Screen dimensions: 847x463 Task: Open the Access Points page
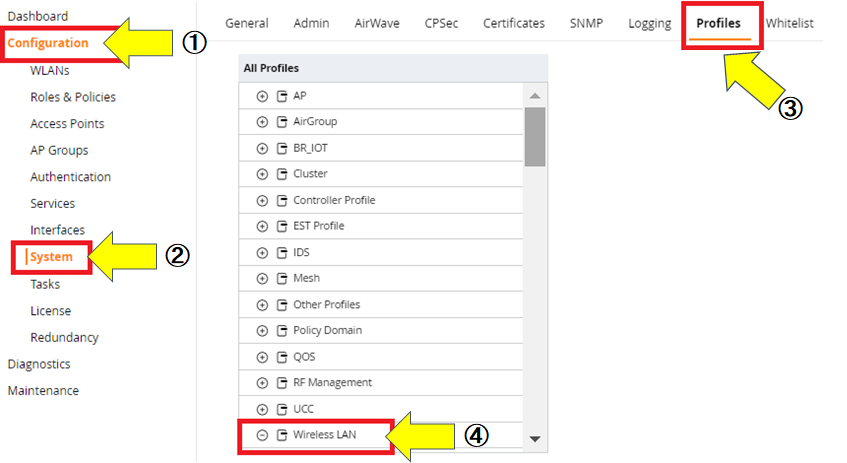[x=67, y=124]
